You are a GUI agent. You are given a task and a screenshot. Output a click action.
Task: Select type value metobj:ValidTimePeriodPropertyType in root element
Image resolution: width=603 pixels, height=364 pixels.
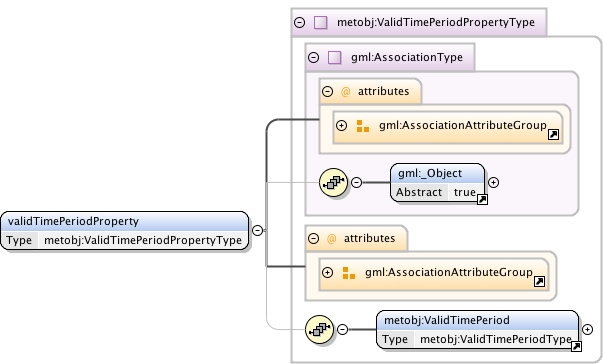tap(143, 240)
